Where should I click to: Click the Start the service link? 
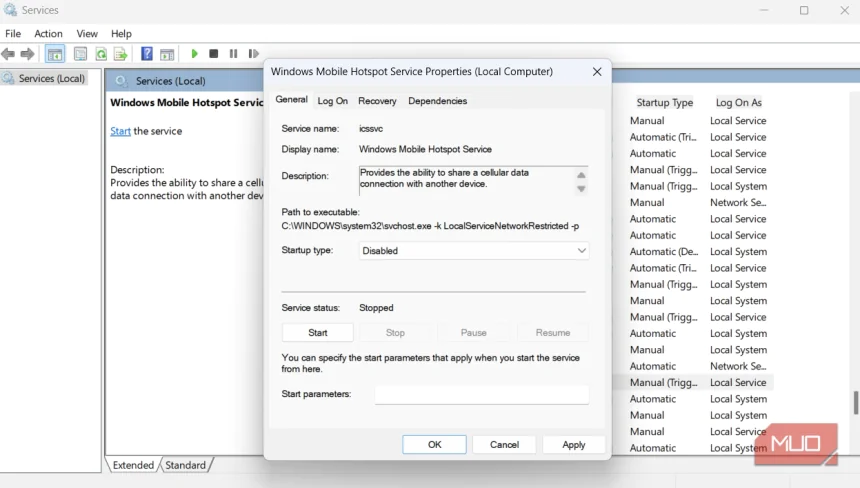[x=120, y=131]
